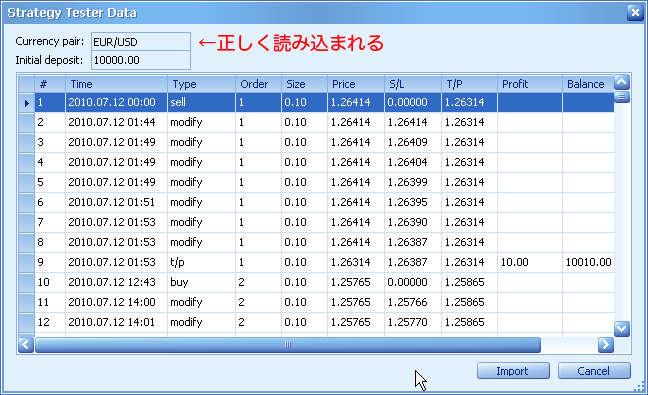Select the row header of row 12

click(26, 322)
